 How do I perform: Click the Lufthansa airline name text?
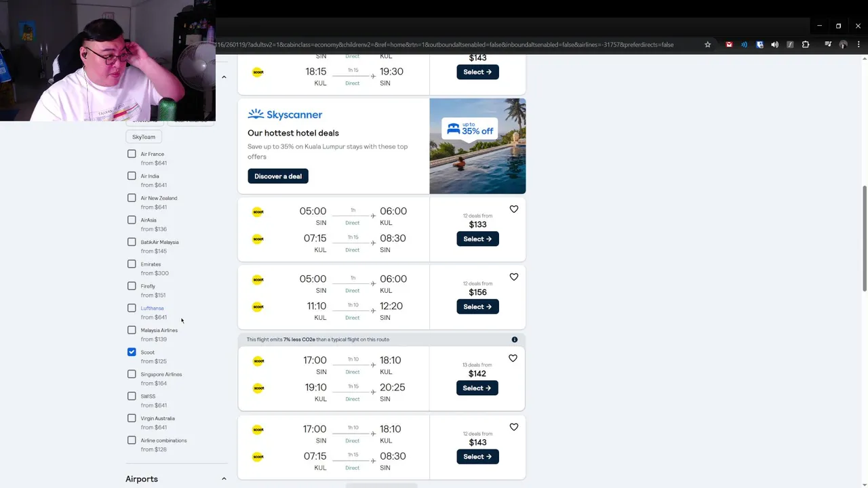(152, 308)
